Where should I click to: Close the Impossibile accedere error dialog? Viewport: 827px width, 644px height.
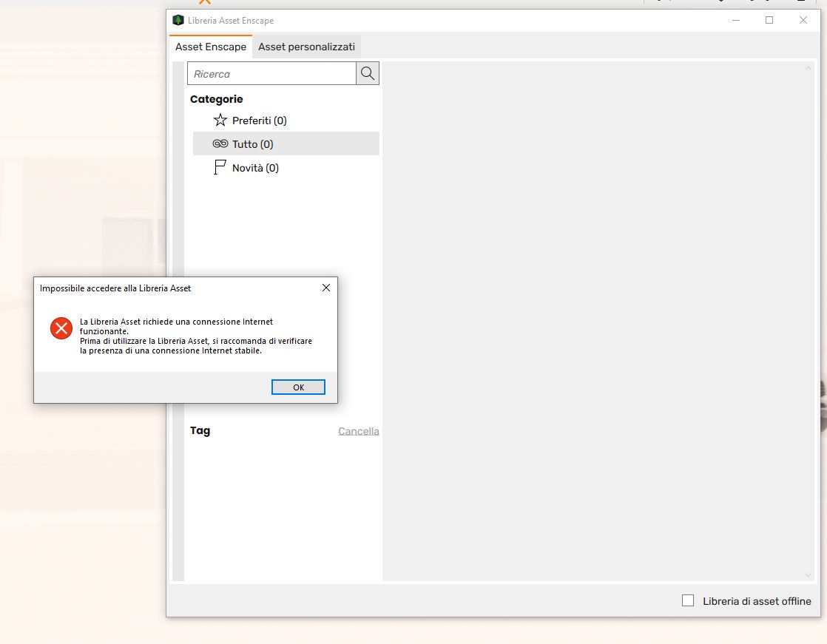pos(326,288)
